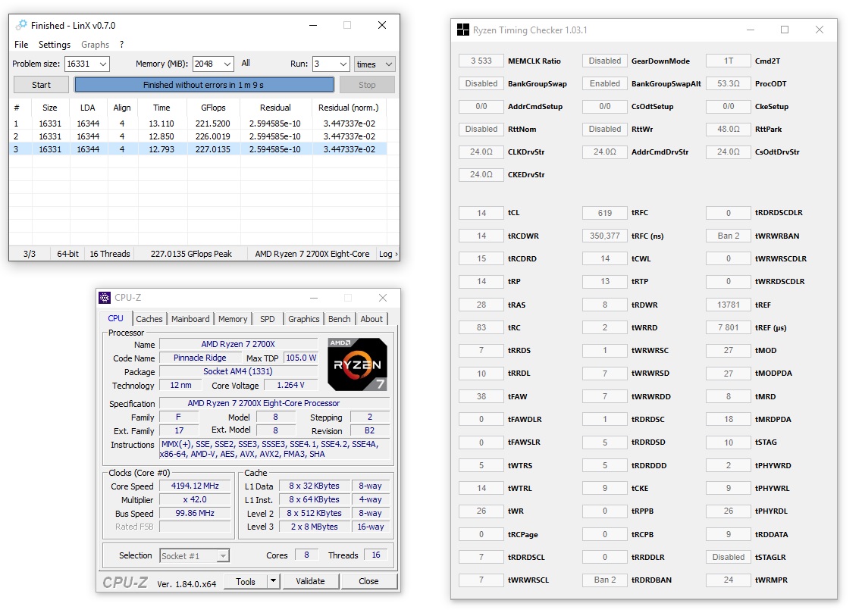862x616 pixels.
Task: Switch to the SPD tab in CPU-Z
Action: tap(267, 319)
